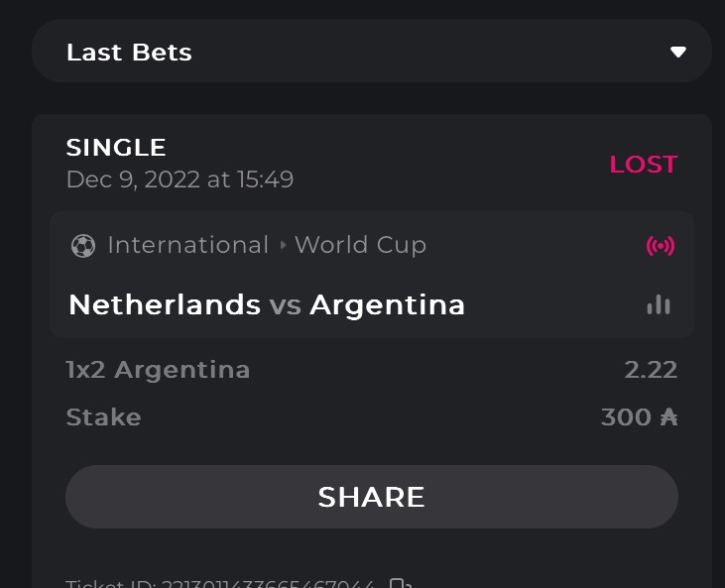Click the SINGLE bet type heading
The image size is (725, 588).
[x=116, y=148]
